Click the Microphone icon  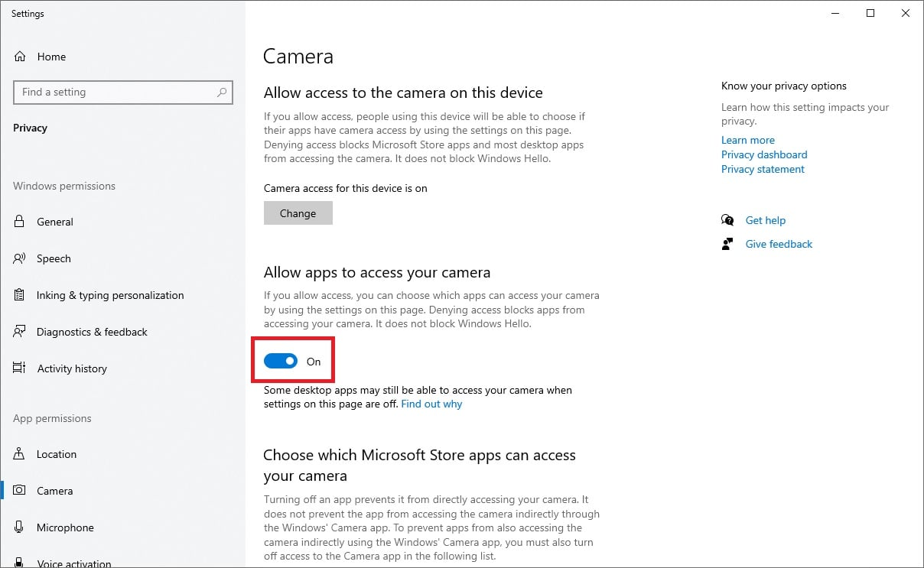coord(20,527)
